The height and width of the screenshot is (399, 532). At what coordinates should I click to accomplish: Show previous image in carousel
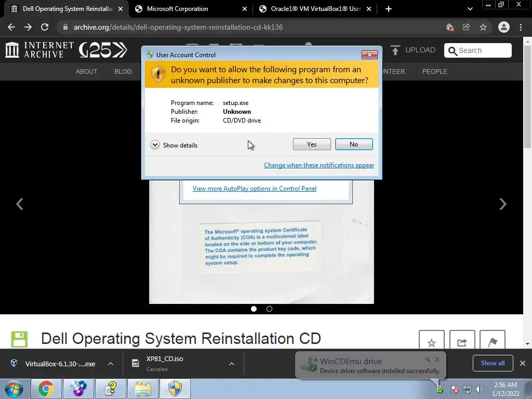pos(20,204)
